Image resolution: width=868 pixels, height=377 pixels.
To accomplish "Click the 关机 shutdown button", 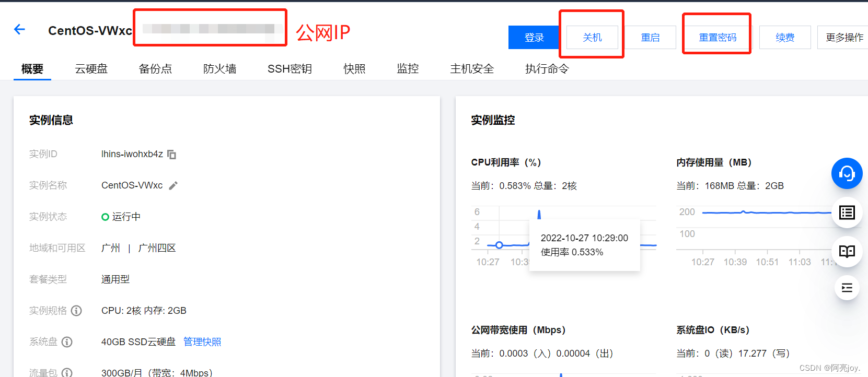I will pos(592,38).
